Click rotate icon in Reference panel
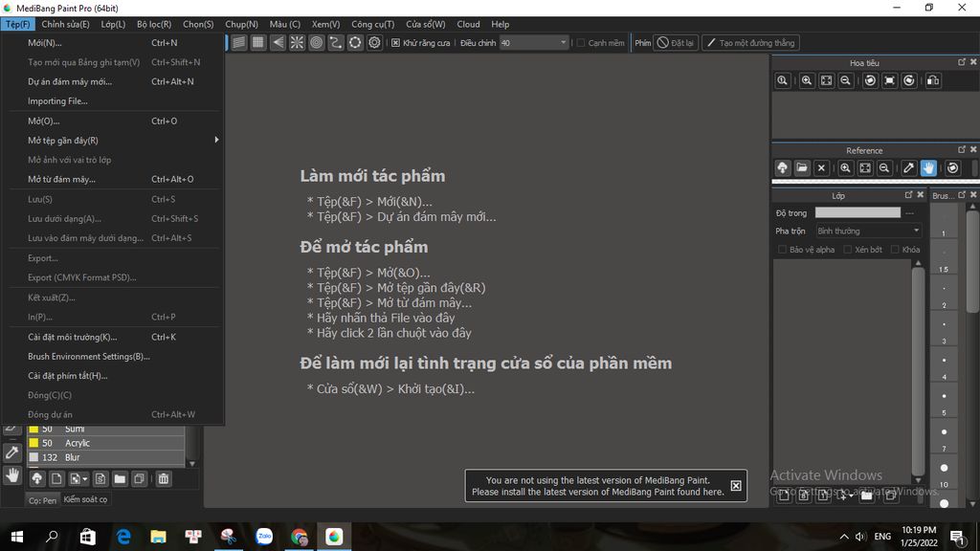Viewport: 980px width, 551px height. click(952, 168)
